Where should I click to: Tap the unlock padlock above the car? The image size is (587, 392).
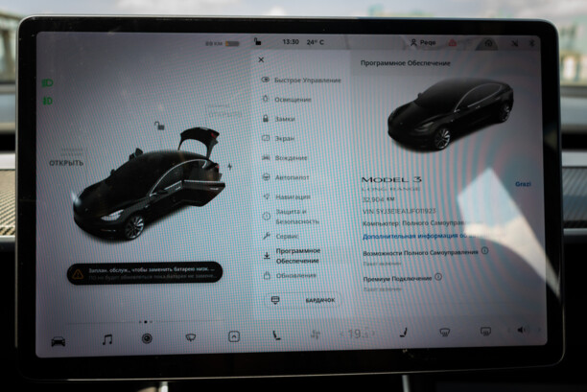[x=159, y=126]
